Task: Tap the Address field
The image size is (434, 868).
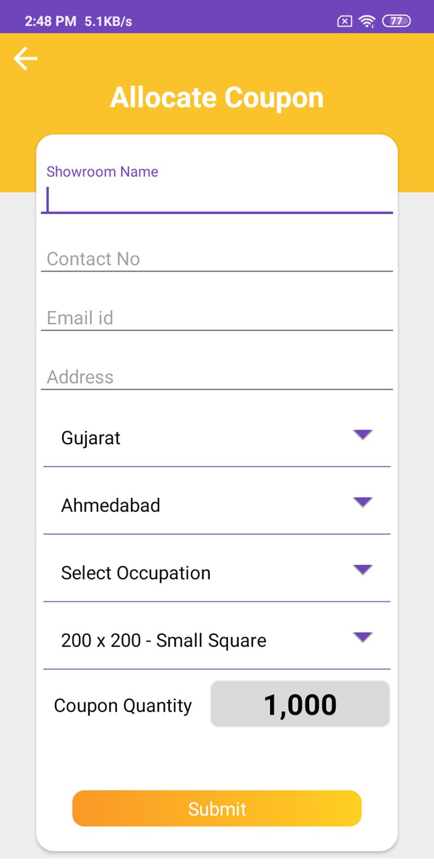Action: point(217,376)
